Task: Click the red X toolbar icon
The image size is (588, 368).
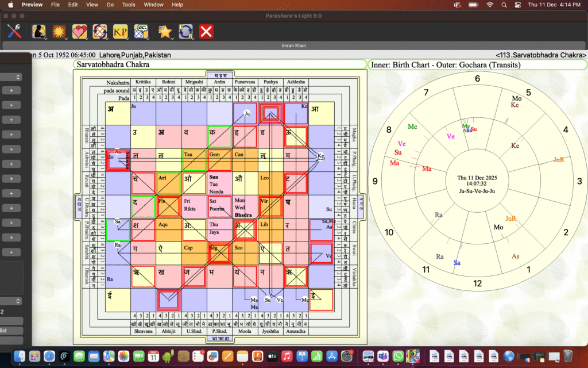Action: coord(206,31)
